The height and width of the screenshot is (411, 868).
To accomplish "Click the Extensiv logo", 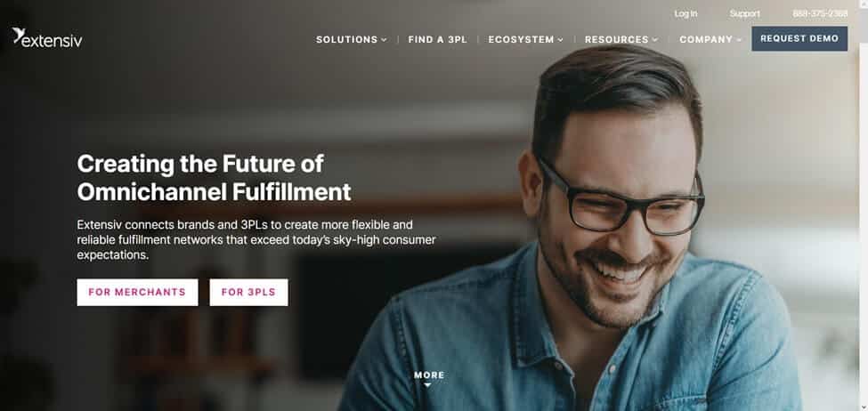I will [x=47, y=37].
